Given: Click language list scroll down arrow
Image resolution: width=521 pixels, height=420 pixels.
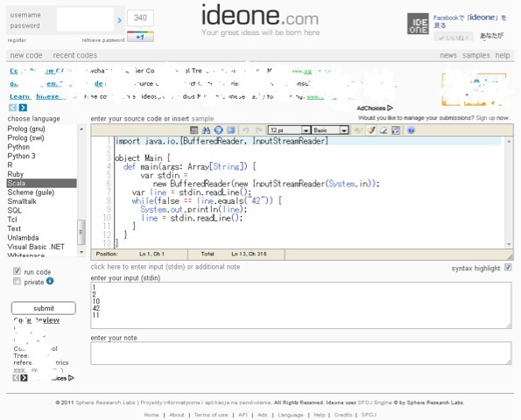Looking at the screenshot, I should click(x=81, y=252).
